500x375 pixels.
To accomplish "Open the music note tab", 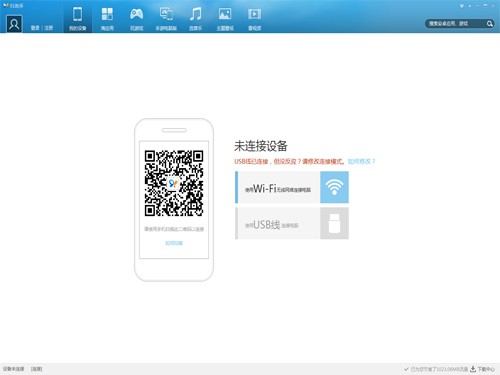I will (x=195, y=19).
